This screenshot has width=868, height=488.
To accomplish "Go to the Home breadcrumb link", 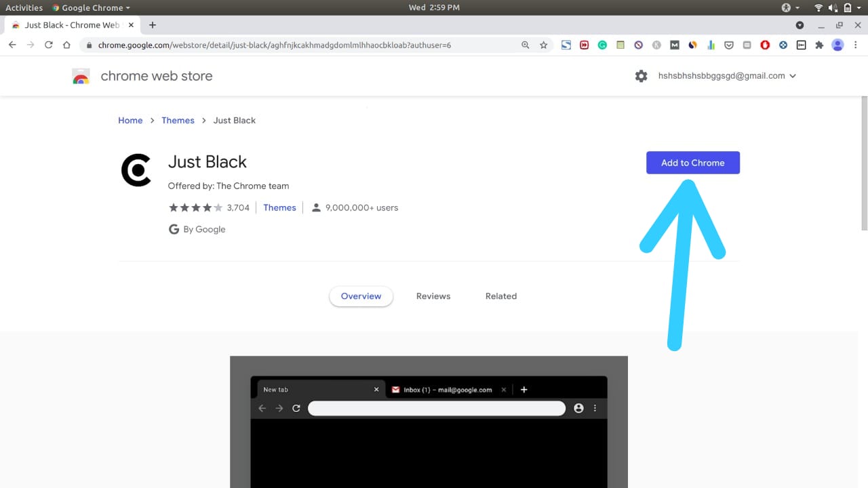I will pyautogui.click(x=130, y=121).
